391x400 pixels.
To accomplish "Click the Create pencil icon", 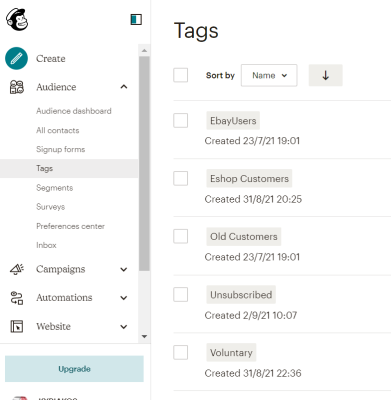I will 16,58.
